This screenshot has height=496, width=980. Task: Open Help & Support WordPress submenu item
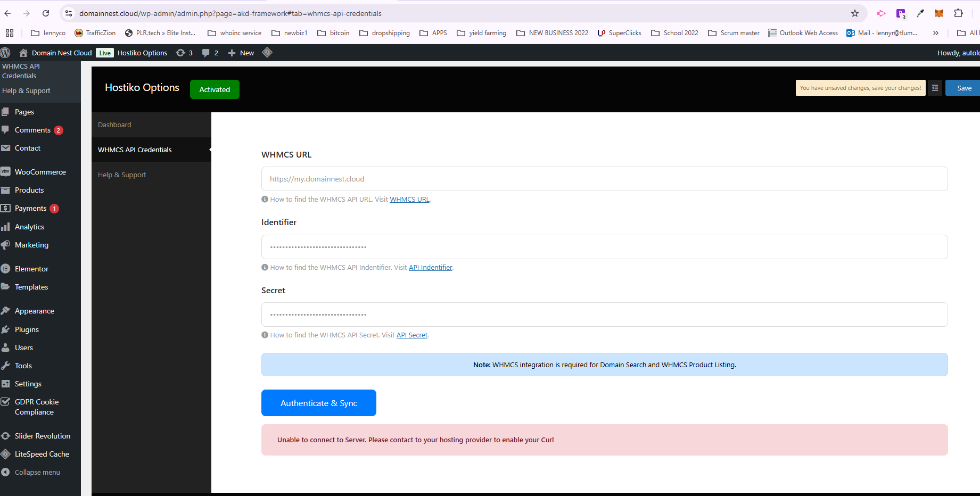26,91
